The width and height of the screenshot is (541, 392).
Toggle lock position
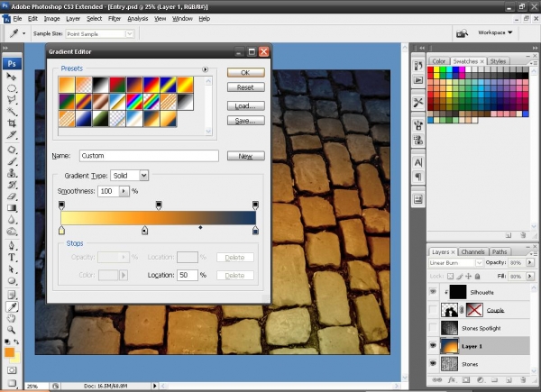469,276
